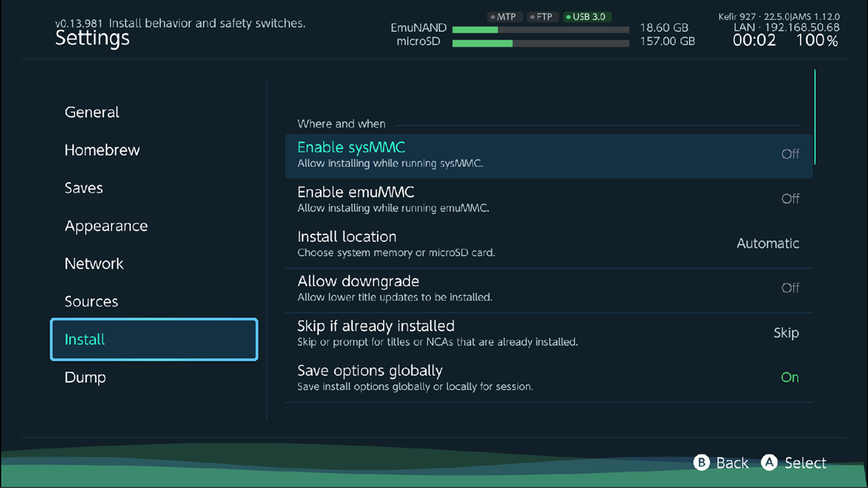Image resolution: width=868 pixels, height=488 pixels.
Task: Click the 100% battery level text
Action: tap(817, 41)
